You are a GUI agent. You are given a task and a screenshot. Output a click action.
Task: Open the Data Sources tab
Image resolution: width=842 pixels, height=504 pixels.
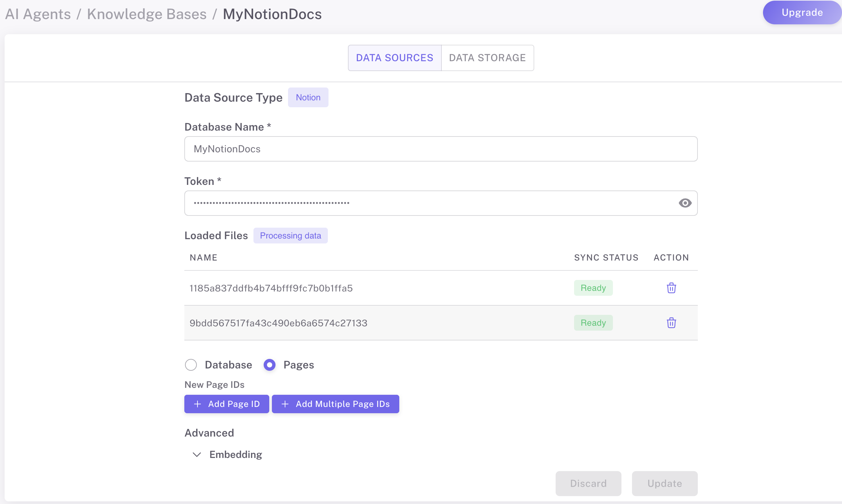tap(394, 58)
